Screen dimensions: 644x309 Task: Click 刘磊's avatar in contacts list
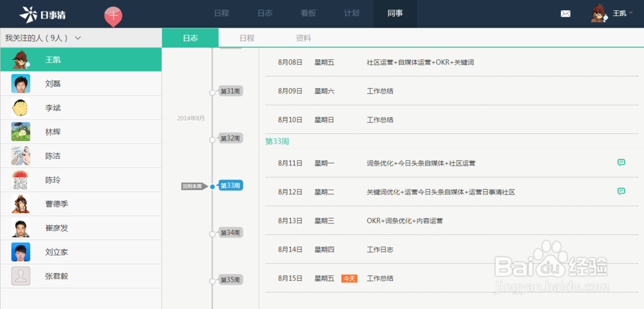(21, 84)
